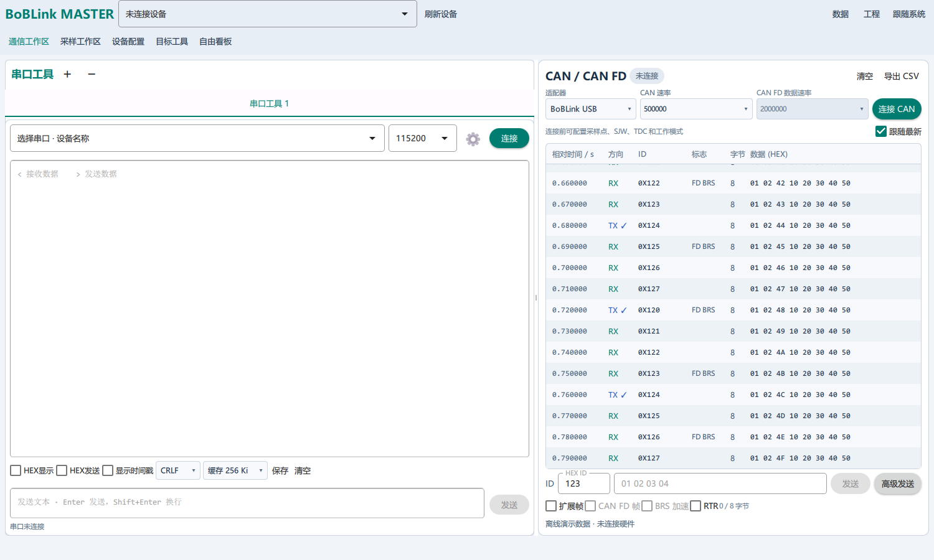Select CAN row at time 0.680000
The width and height of the screenshot is (934, 560).
point(734,225)
